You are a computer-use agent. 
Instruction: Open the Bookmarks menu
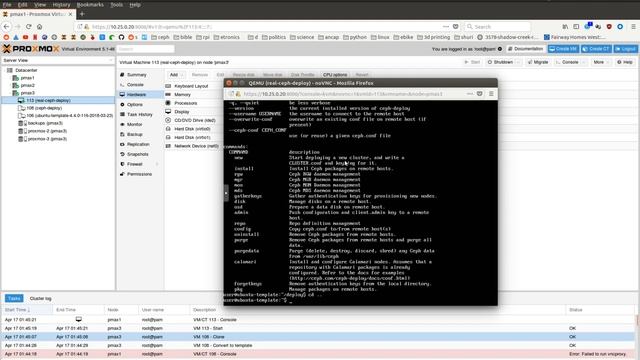90,4
